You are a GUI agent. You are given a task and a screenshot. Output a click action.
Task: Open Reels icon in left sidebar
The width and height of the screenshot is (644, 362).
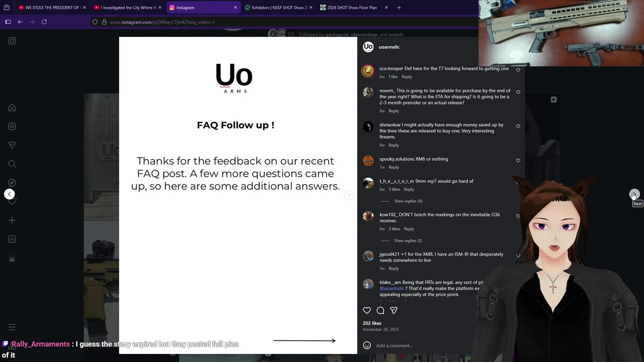pos(12,126)
